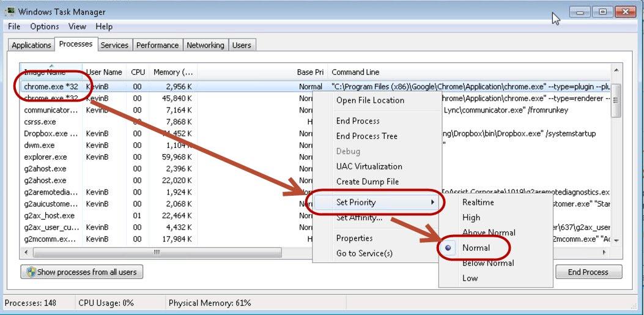The image size is (644, 315).
Task: Select the g2auicustome... process row
Action: (x=315, y=204)
